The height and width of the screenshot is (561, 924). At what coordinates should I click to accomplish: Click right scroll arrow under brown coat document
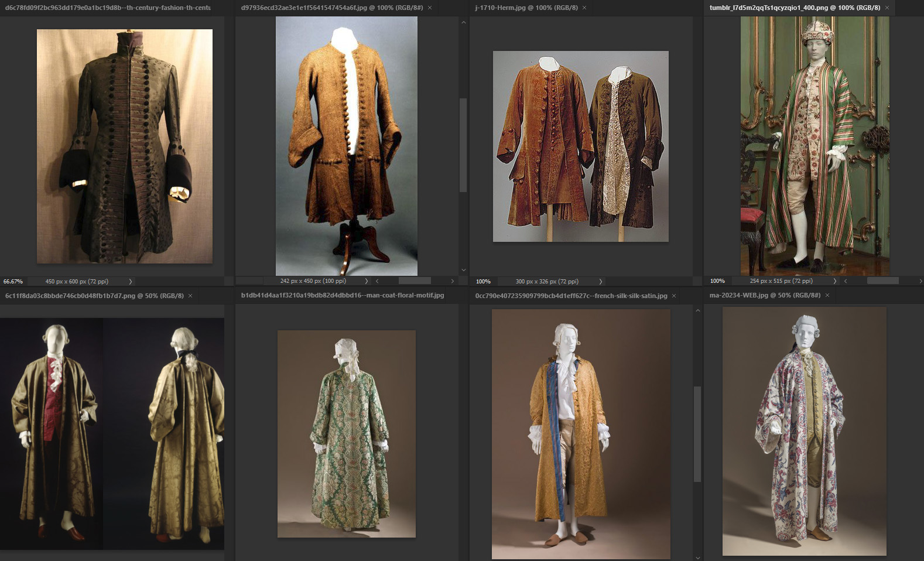pos(452,281)
